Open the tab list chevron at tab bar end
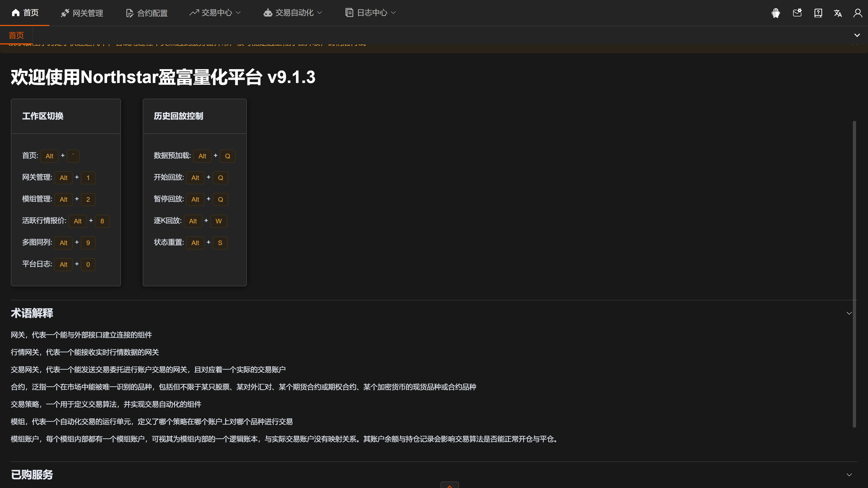The image size is (868, 488). (857, 35)
